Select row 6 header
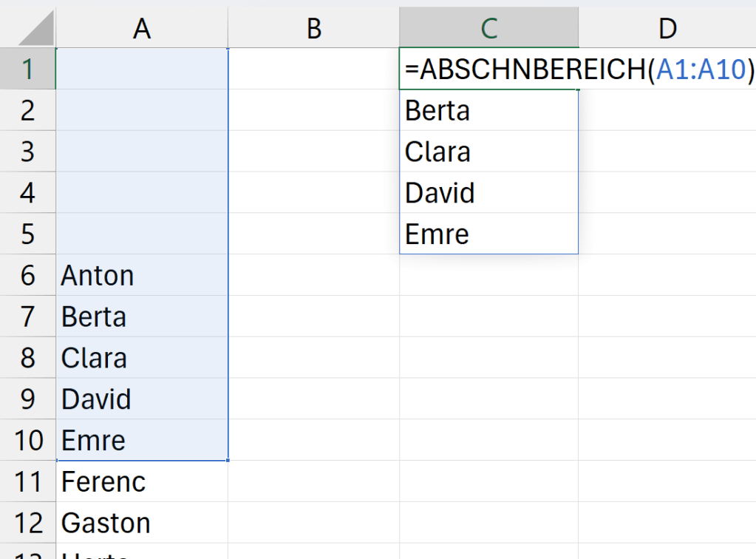This screenshot has height=559, width=756. coord(28,276)
